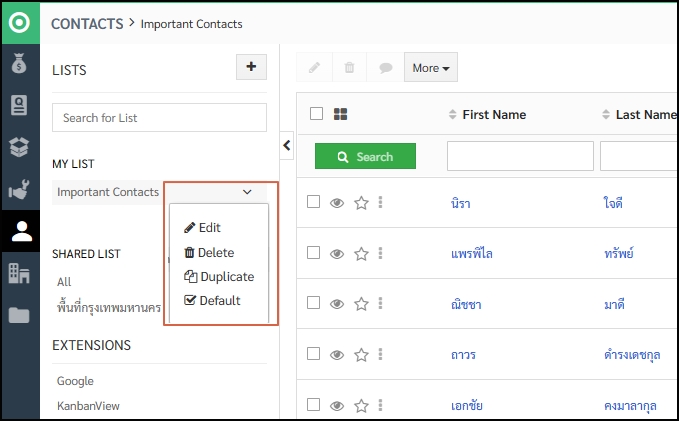The height and width of the screenshot is (421, 679).
Task: Open contact นิรา first name link
Action: 461,203
